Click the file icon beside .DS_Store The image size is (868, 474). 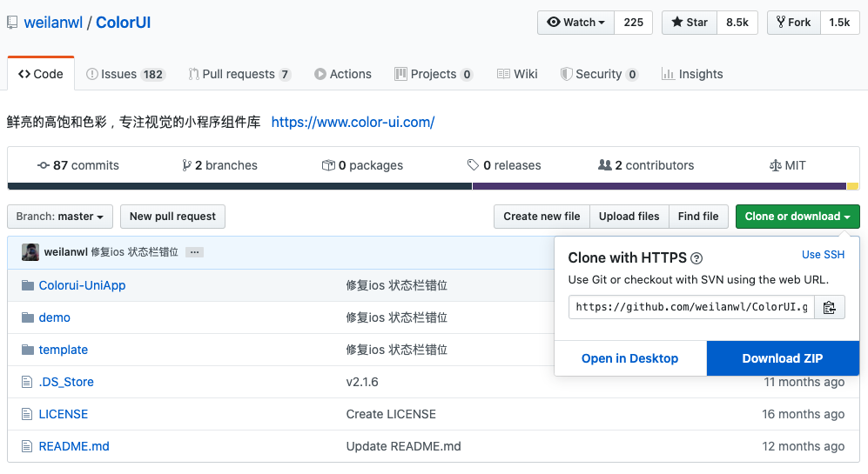[x=27, y=382]
